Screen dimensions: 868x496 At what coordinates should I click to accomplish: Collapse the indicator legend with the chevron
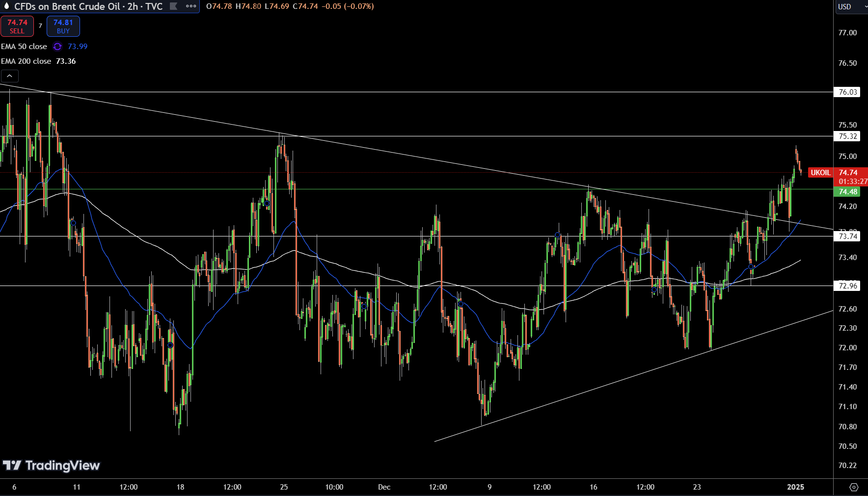[x=9, y=76]
